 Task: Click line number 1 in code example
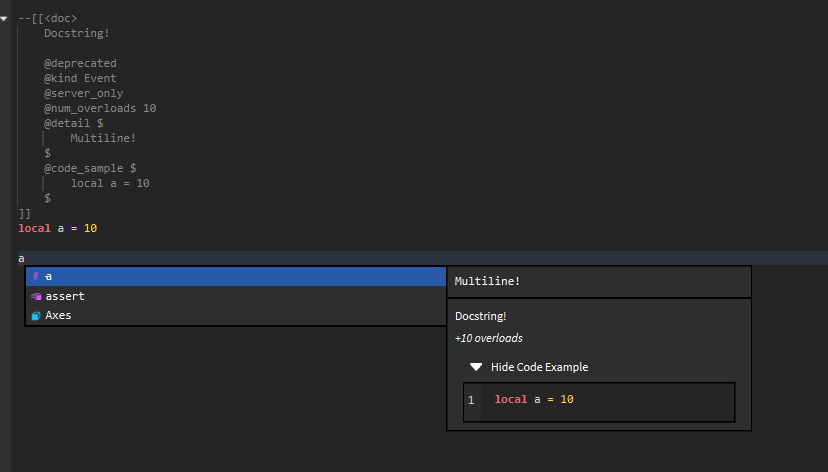click(x=471, y=400)
